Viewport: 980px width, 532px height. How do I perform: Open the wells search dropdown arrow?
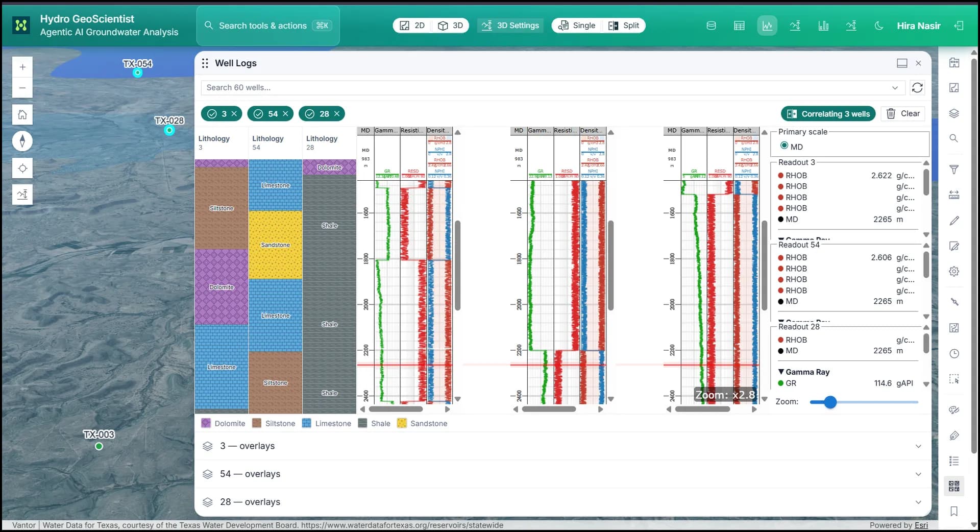(895, 88)
